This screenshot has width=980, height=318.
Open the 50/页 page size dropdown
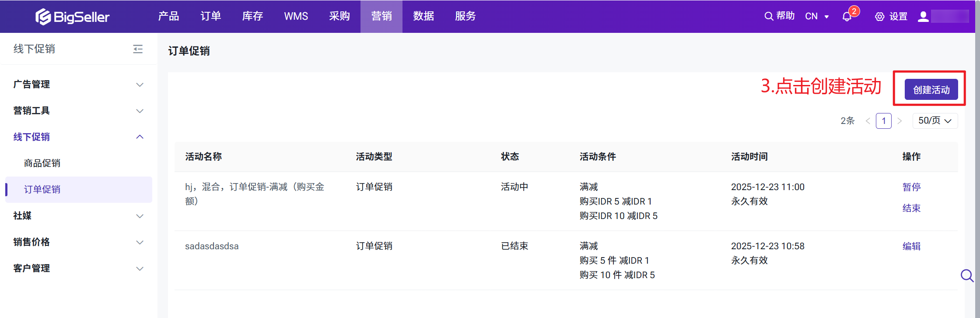coord(935,121)
